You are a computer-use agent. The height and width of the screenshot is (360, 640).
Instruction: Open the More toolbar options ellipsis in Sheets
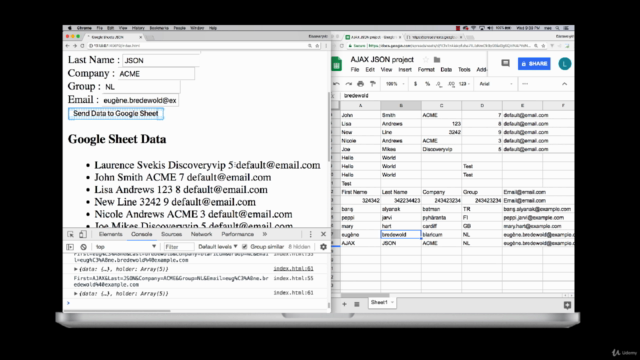pos(525,84)
